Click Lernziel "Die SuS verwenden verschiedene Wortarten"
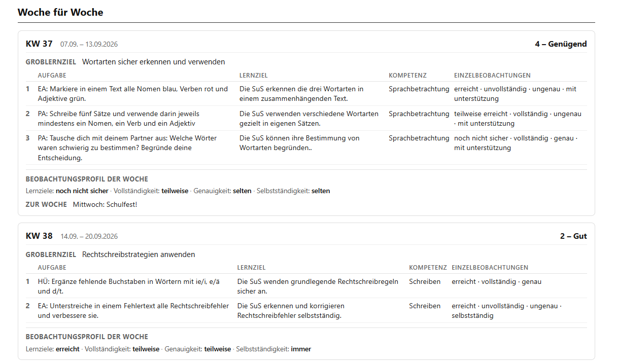 click(x=309, y=119)
